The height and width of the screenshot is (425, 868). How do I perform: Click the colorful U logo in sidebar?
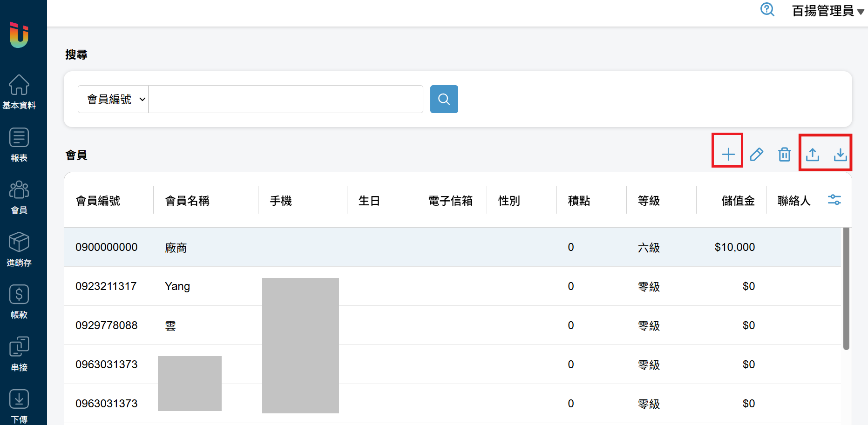tap(19, 35)
